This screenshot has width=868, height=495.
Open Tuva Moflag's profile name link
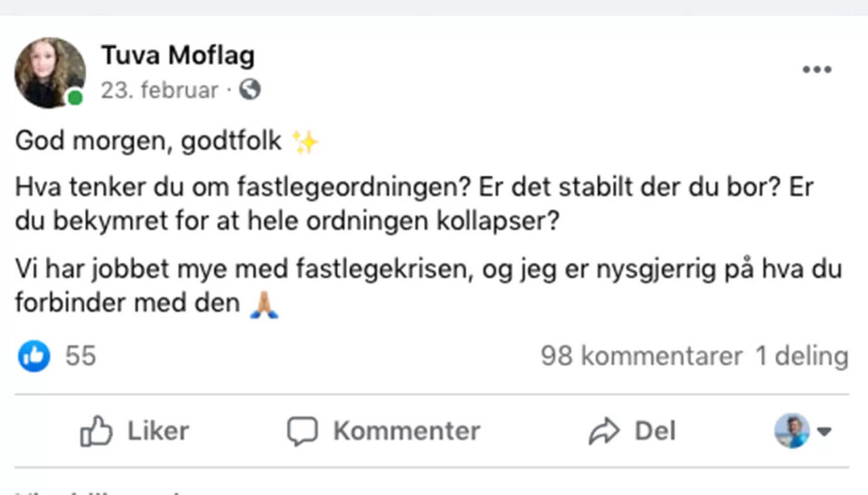[177, 56]
